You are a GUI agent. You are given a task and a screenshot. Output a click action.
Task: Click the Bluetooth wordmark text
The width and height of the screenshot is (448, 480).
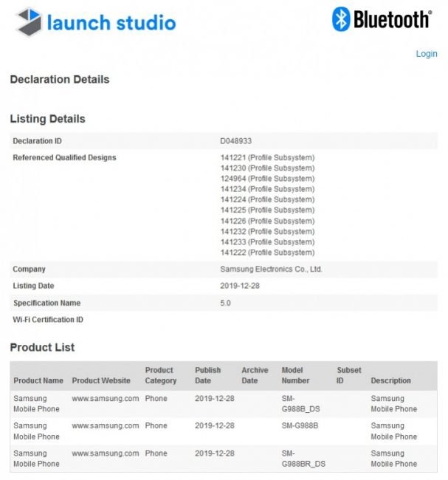point(393,19)
